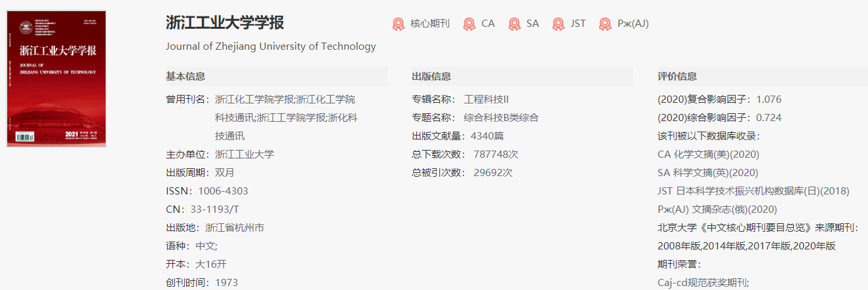868x290 pixels.
Task: Click the founding year 1973
Action: 226,283
